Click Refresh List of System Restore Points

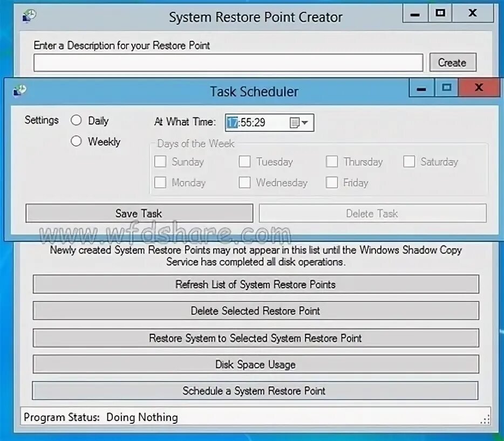pos(256,284)
